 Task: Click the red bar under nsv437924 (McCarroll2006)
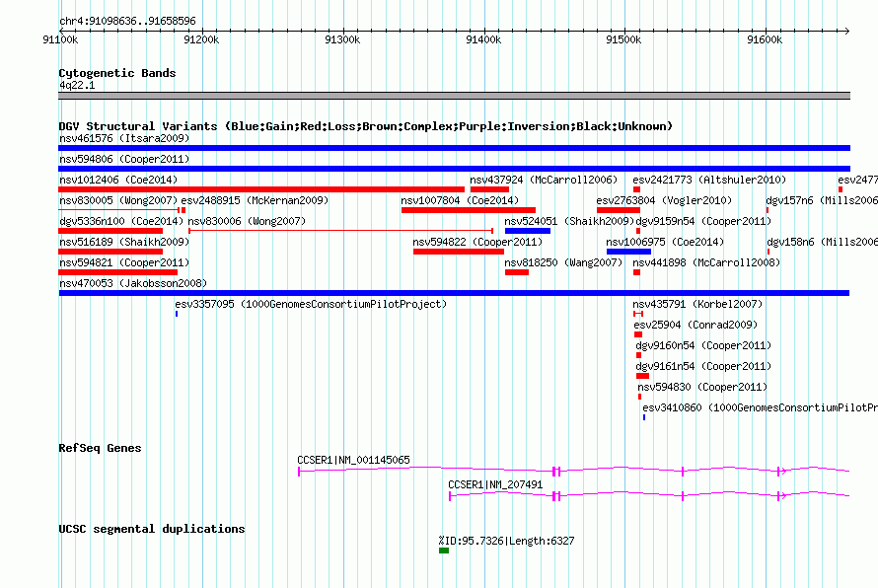pos(489,189)
